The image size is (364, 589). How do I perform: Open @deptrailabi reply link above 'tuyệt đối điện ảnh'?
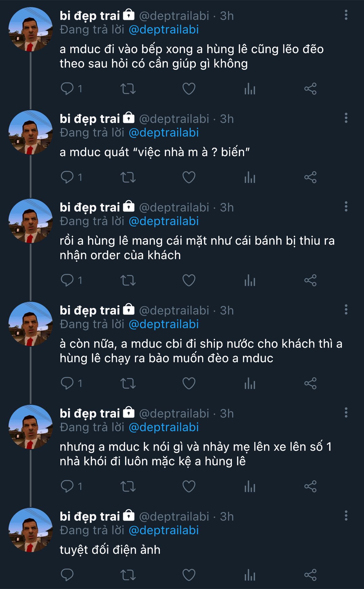[164, 530]
